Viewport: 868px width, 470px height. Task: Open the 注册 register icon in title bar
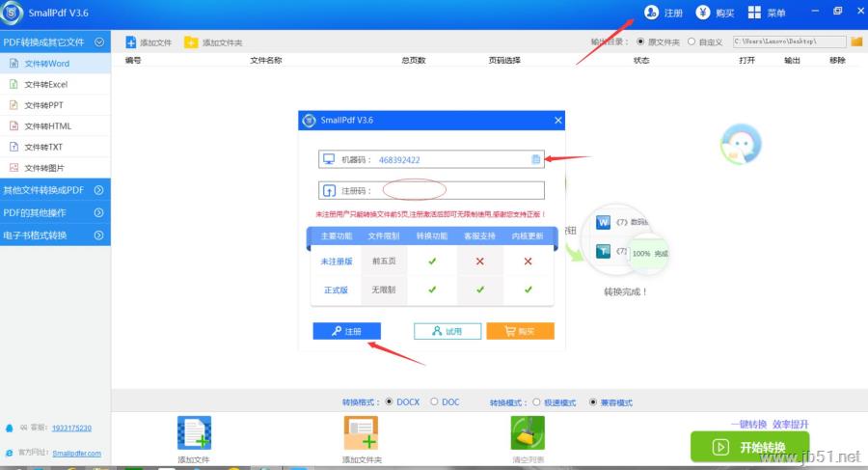click(652, 13)
